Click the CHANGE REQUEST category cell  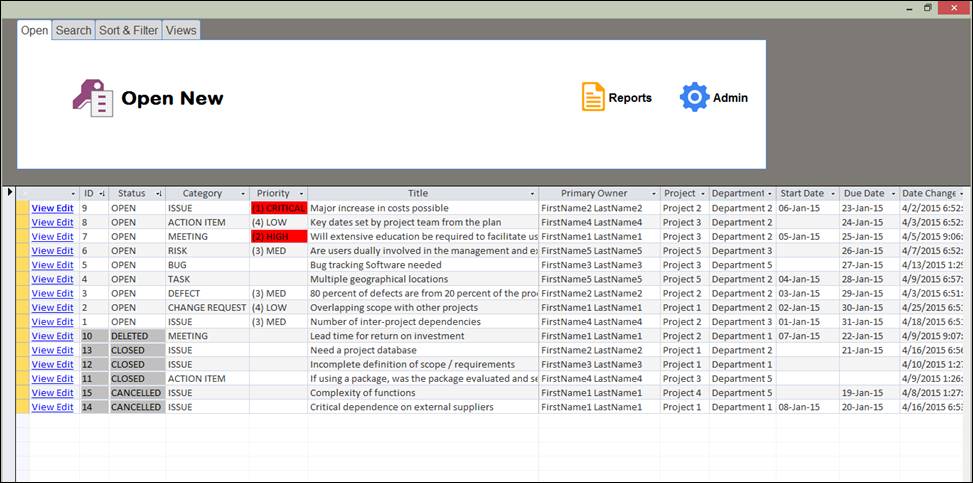[x=207, y=307]
